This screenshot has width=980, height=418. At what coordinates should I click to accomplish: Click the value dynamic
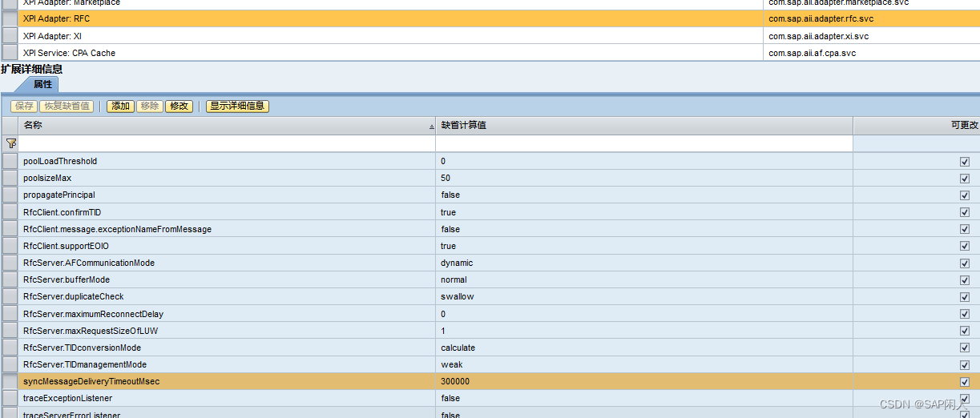[x=457, y=263]
